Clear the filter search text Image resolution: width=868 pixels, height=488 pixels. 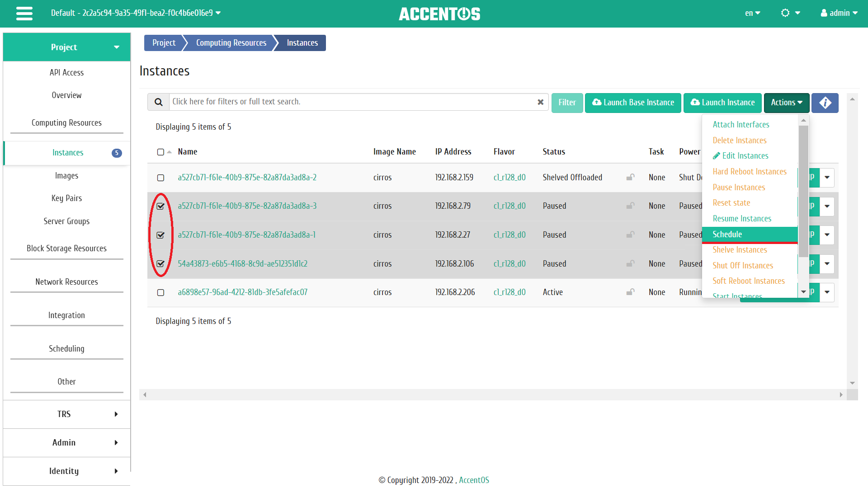(x=540, y=102)
